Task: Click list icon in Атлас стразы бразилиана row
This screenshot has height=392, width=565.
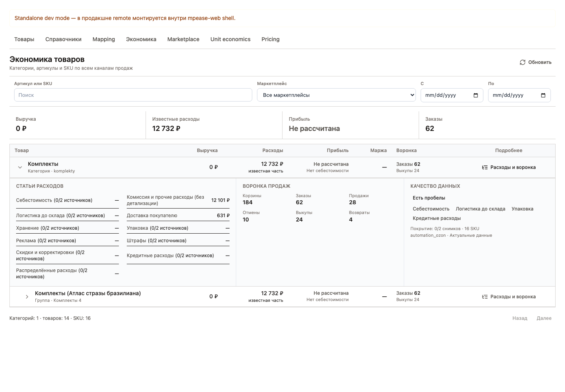Action: click(485, 297)
